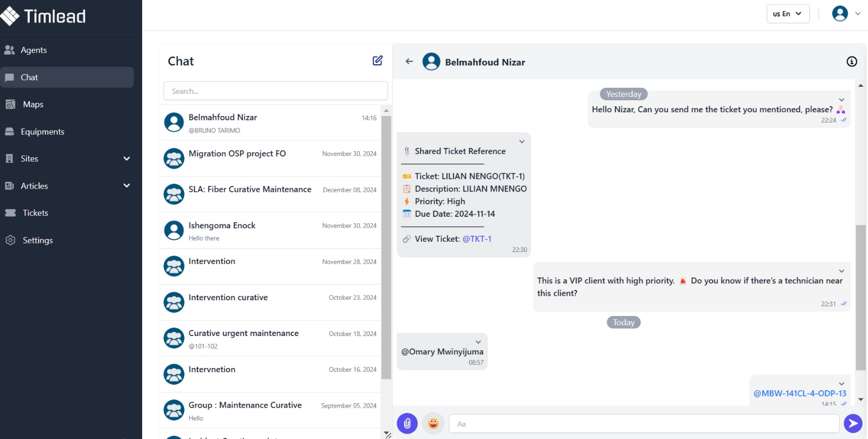Screen dimensions: 868x439
Task: Click the attachment paperclip button
Action: click(407, 423)
